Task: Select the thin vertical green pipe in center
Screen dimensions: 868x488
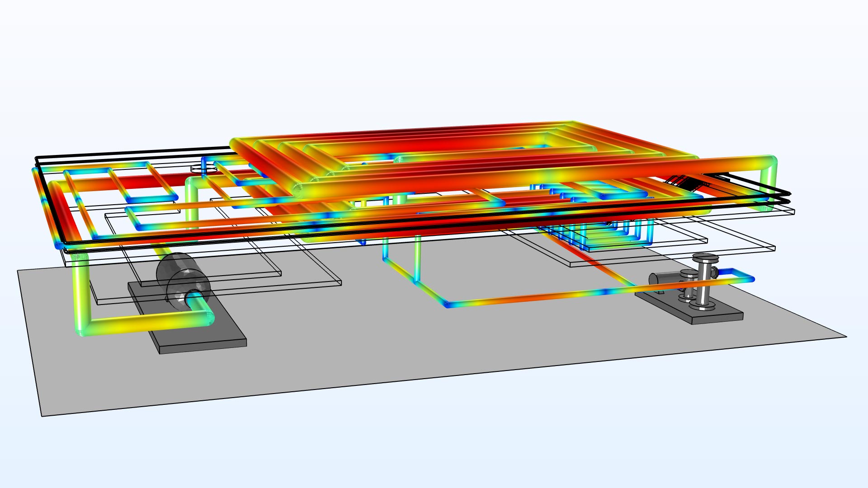Action: (x=417, y=258)
